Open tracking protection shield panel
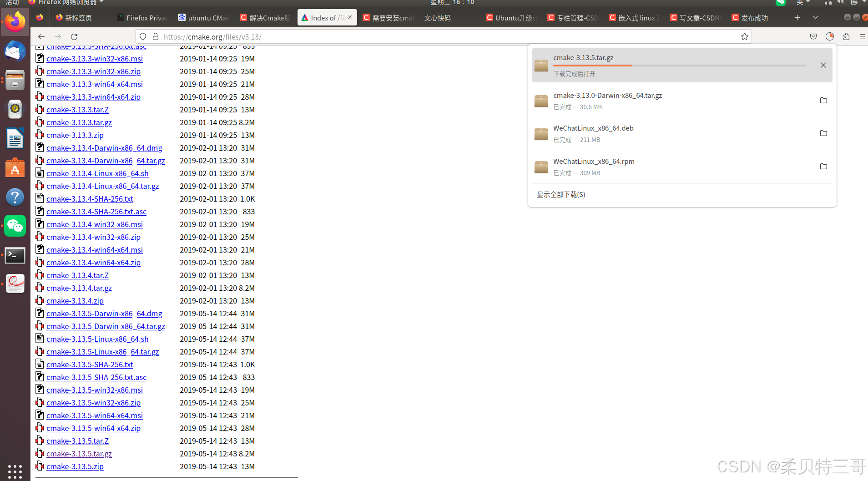This screenshot has height=481, width=868. pyautogui.click(x=143, y=36)
